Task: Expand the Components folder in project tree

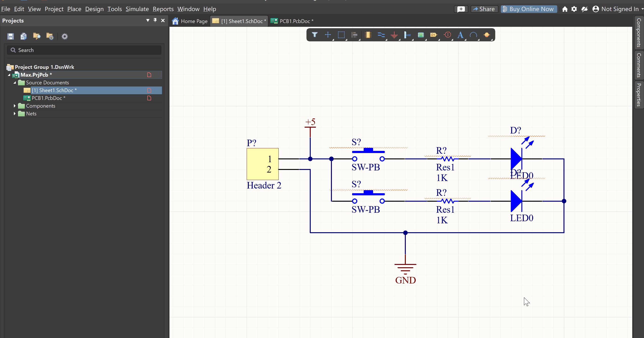Action: [15, 106]
